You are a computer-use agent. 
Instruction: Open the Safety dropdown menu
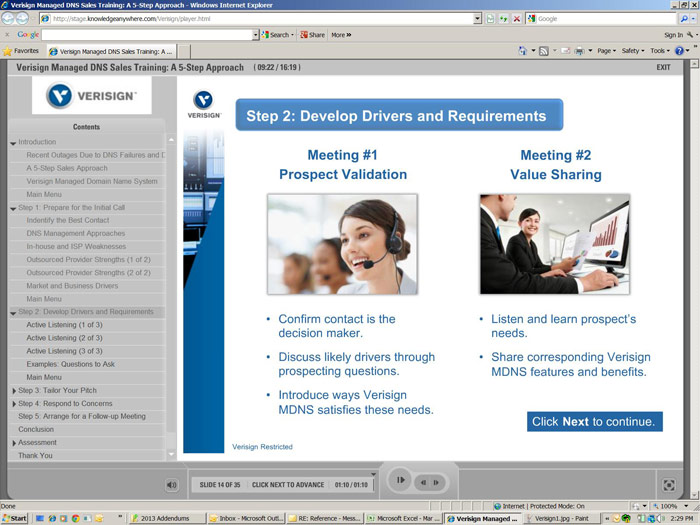(634, 50)
